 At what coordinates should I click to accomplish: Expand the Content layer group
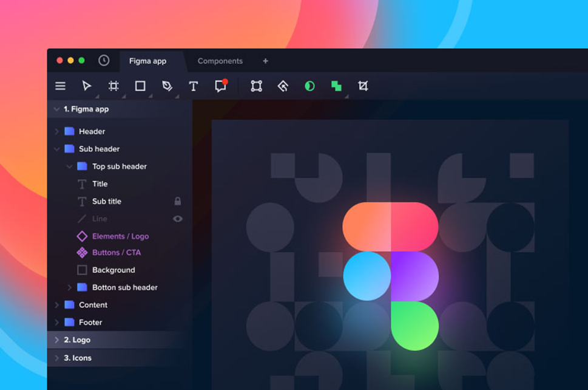(57, 305)
